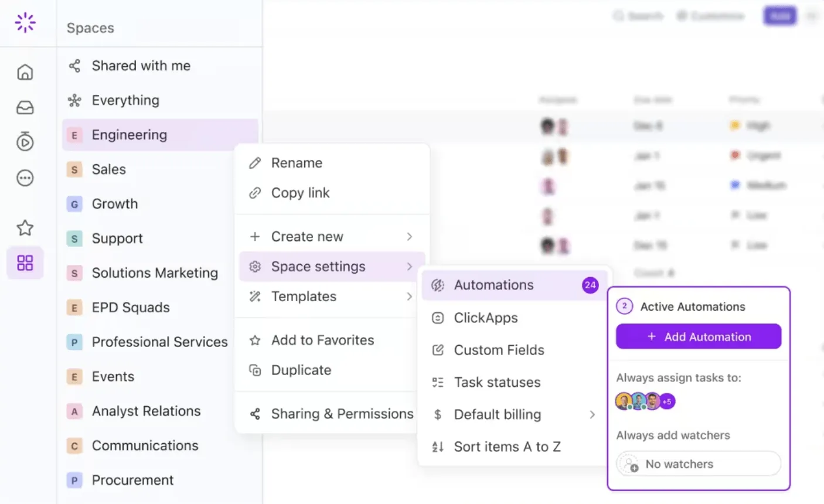The width and height of the screenshot is (824, 504).
Task: Open the Favorites star icon in the sidebar
Action: coord(25,227)
